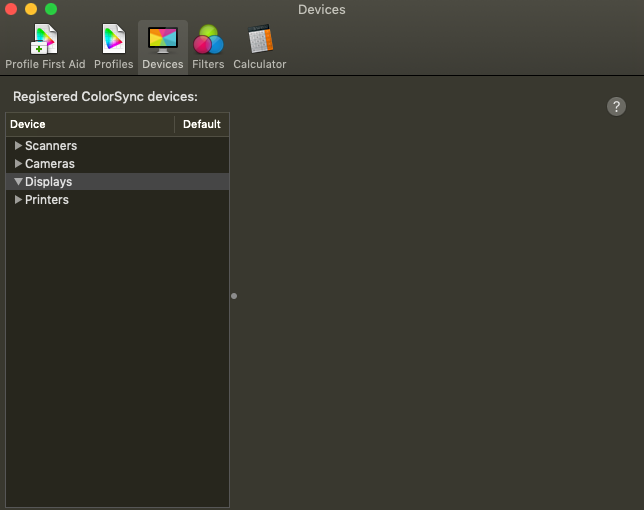
Task: Expand the Cameras disclosure triangle
Action: pos(18,163)
